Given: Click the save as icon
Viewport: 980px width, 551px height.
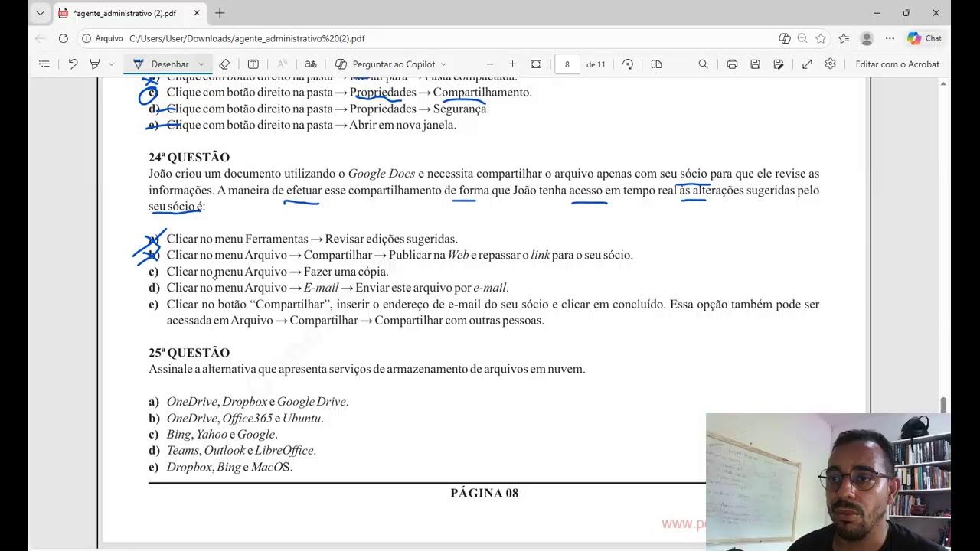Looking at the screenshot, I should click(x=779, y=64).
